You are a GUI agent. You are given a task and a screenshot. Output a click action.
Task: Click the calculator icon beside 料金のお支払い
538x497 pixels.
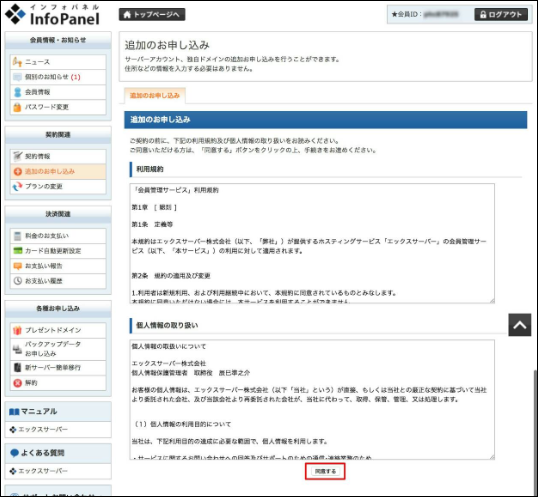point(17,236)
